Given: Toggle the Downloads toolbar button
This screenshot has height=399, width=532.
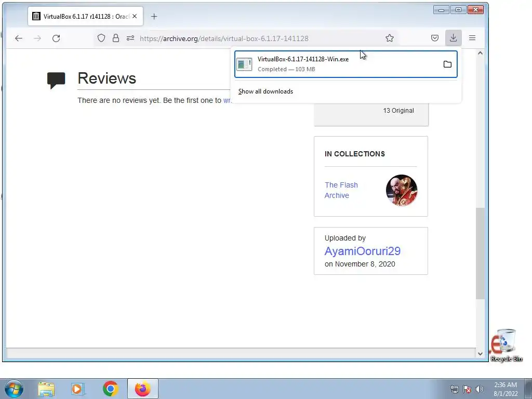Looking at the screenshot, I should click(x=453, y=38).
